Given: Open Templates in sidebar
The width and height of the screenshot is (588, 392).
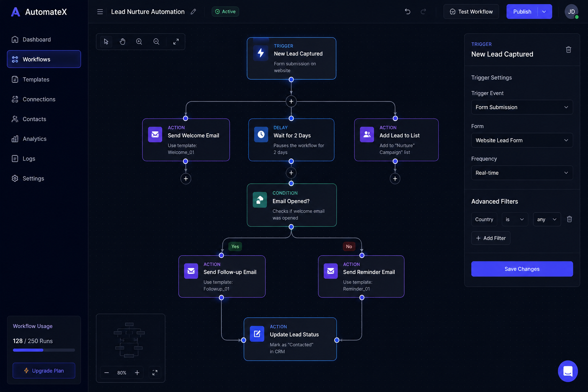Looking at the screenshot, I should coord(44,79).
